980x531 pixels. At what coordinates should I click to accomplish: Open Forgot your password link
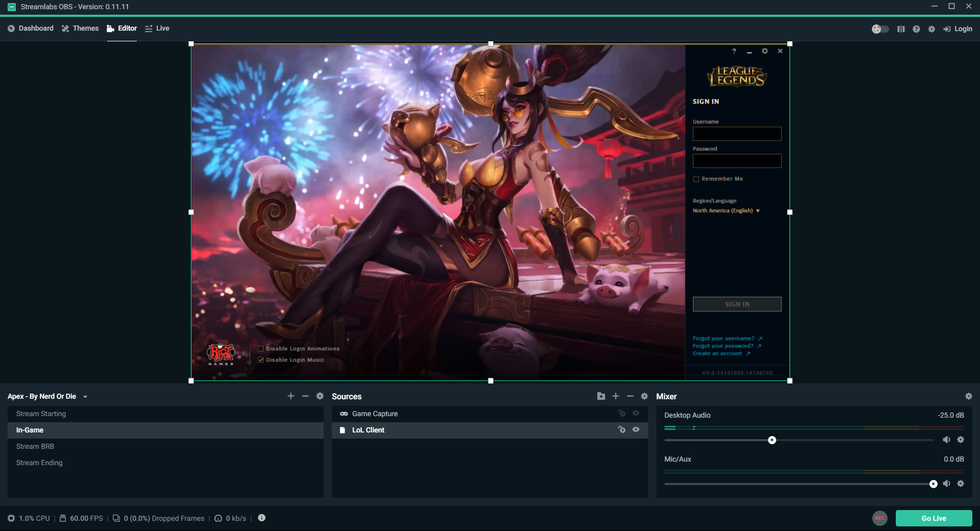(x=727, y=346)
